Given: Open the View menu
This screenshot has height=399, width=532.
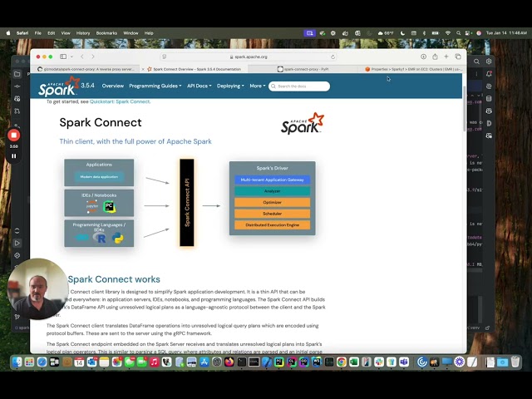Looking at the screenshot, I should pyautogui.click(x=66, y=33).
